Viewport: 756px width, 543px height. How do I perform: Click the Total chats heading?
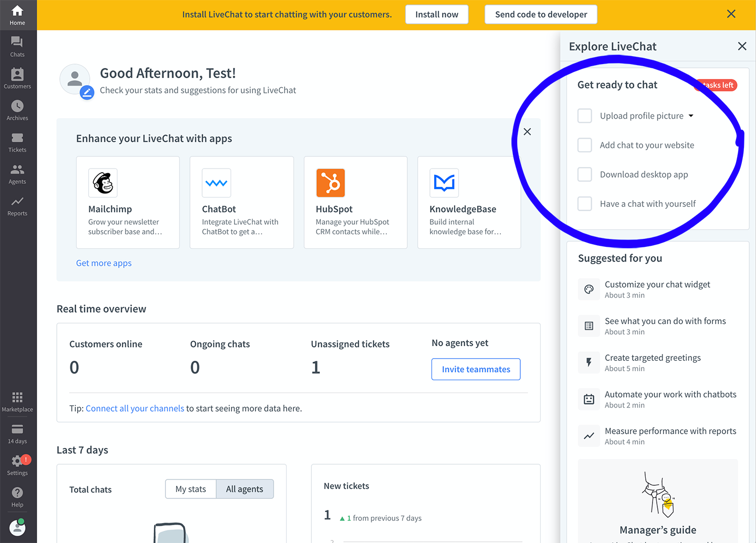pyautogui.click(x=90, y=489)
